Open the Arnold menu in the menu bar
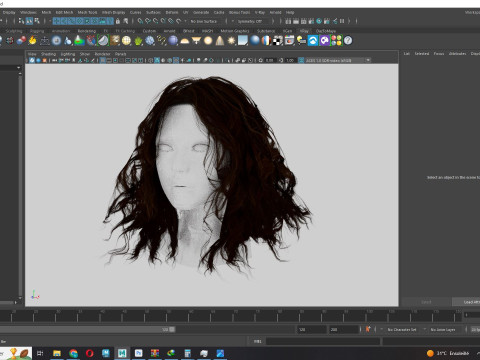 click(x=275, y=12)
